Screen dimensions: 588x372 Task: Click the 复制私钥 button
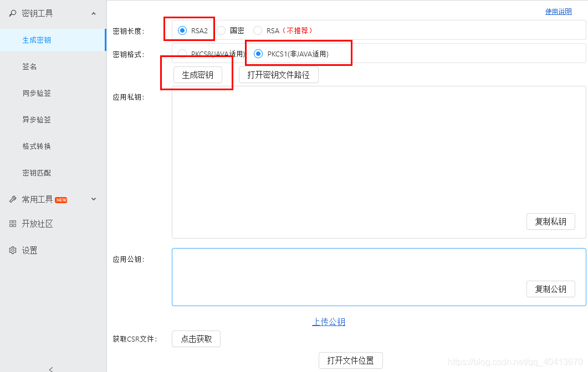[x=550, y=221]
